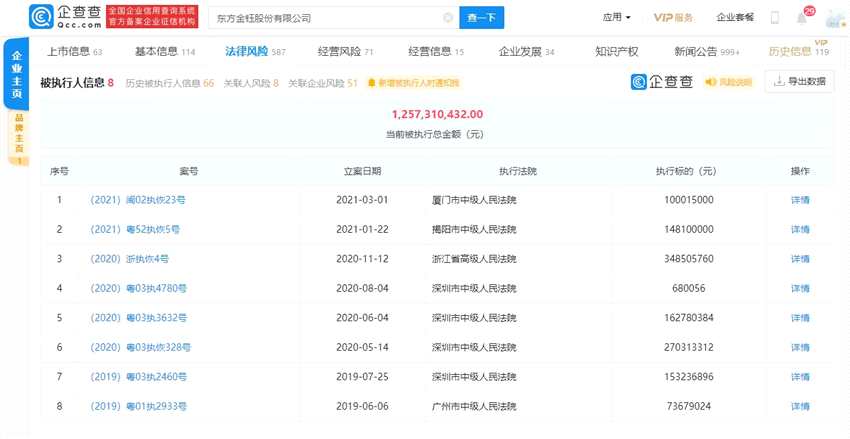Click 详情 in row 5 (162780384)
The width and height of the screenshot is (850, 439).
(800, 318)
